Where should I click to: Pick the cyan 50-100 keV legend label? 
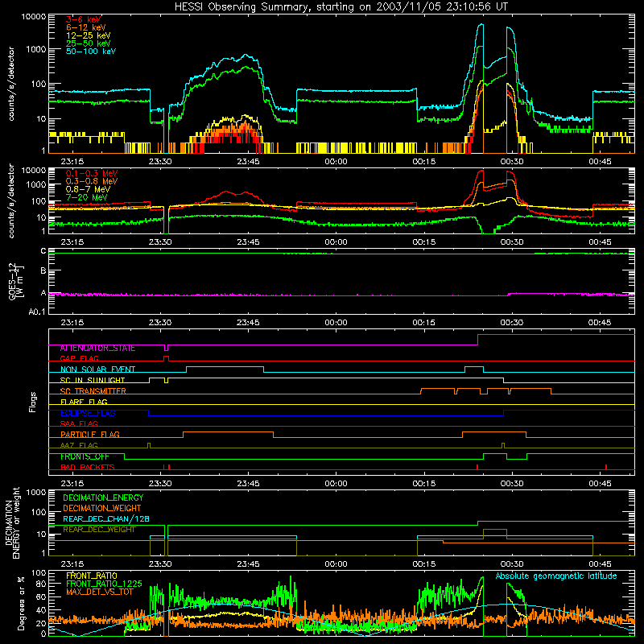click(x=91, y=52)
